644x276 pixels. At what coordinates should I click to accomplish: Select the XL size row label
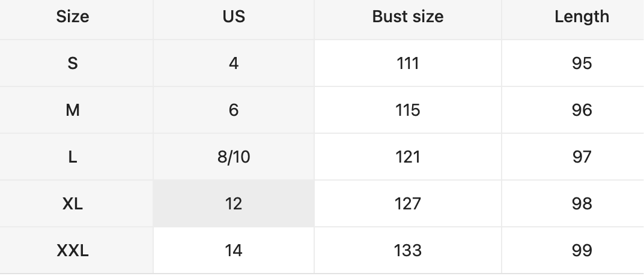[73, 203]
